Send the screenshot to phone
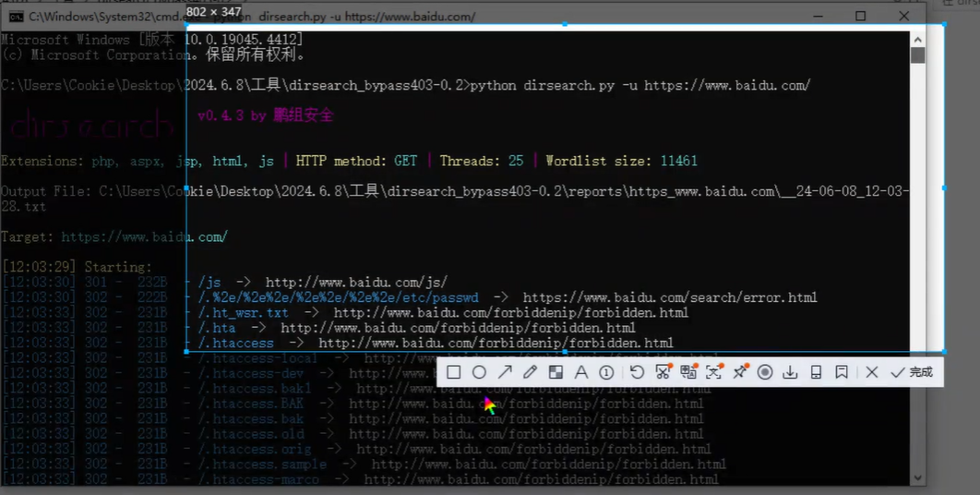The image size is (980, 495). (816, 372)
